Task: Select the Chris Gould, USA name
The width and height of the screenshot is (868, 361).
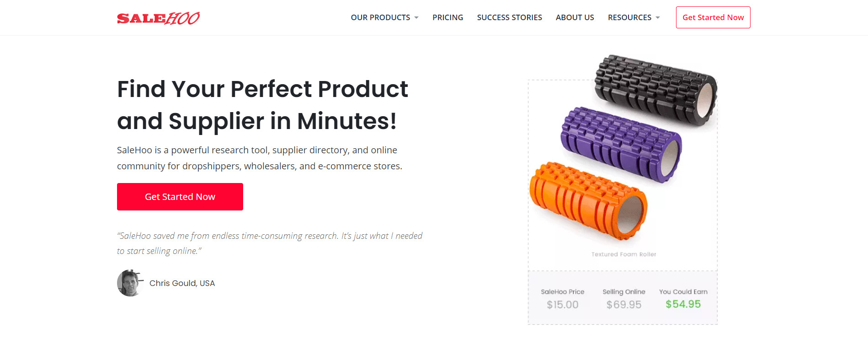Action: point(182,283)
